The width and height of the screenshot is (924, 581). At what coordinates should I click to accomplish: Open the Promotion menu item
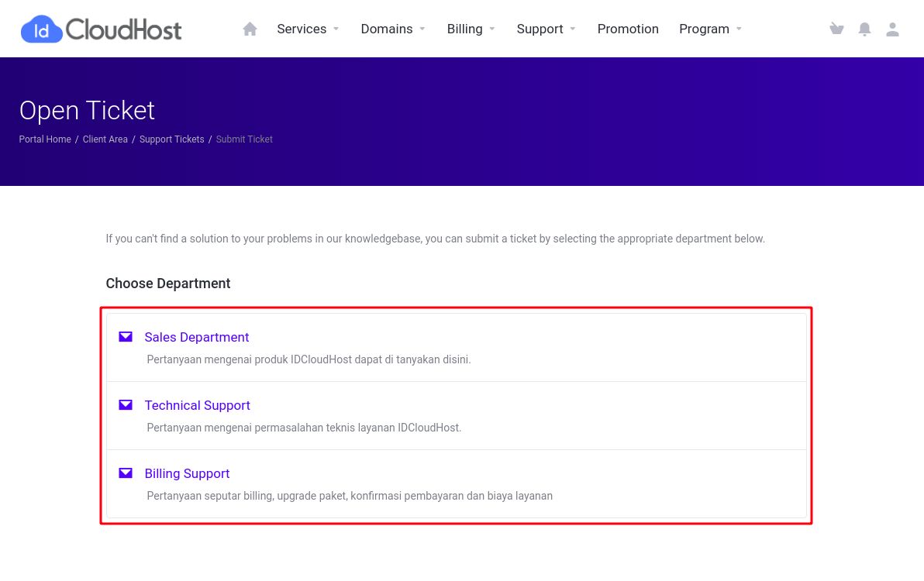(628, 29)
